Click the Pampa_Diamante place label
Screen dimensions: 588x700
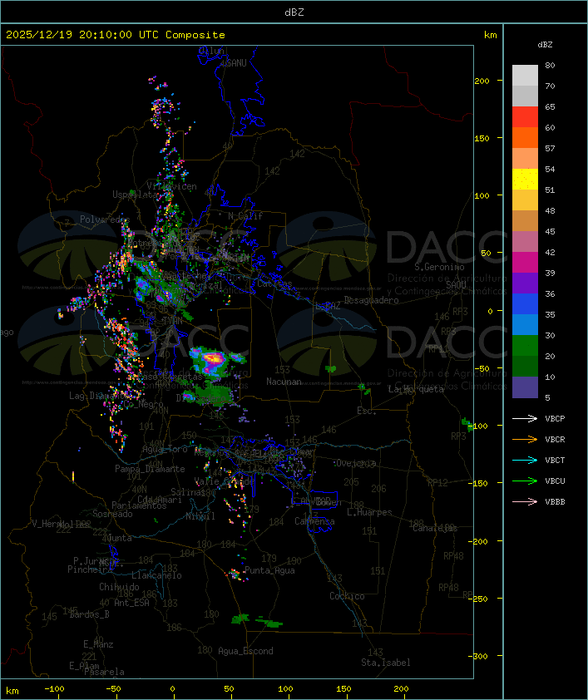click(x=150, y=469)
